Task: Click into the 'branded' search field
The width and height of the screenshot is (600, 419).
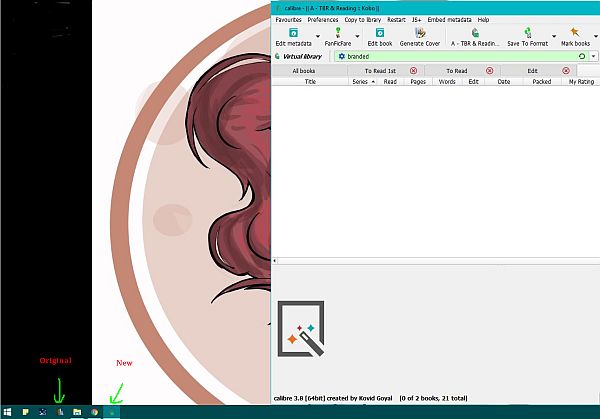Action: 461,56
